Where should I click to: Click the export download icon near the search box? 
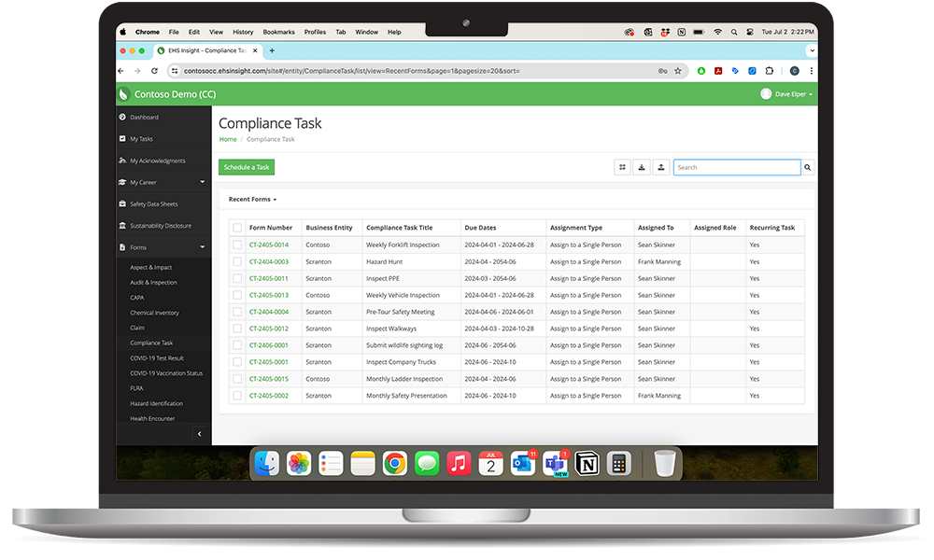642,166
